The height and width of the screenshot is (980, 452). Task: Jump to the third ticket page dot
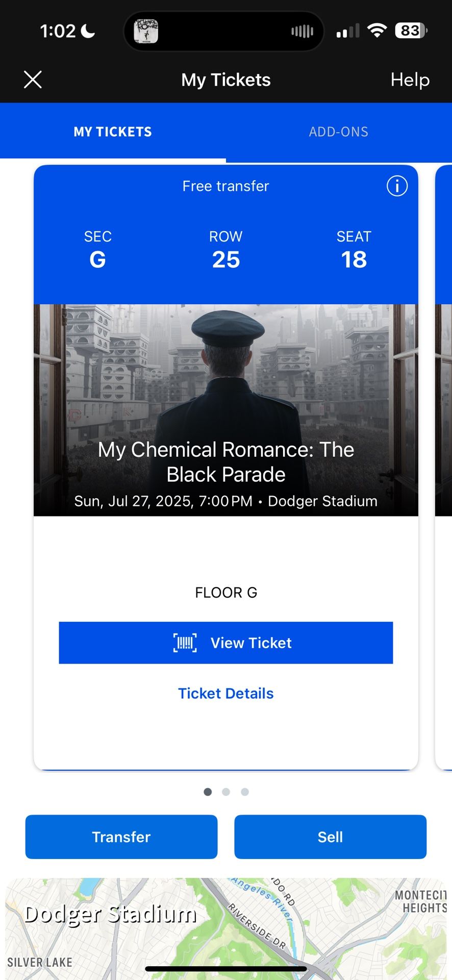[245, 792]
